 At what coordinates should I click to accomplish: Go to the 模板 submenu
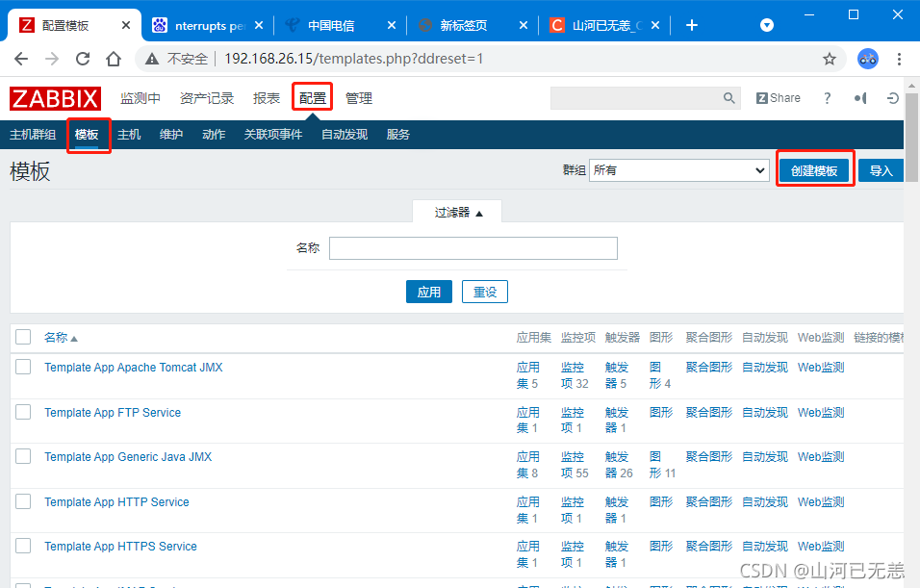[87, 135]
